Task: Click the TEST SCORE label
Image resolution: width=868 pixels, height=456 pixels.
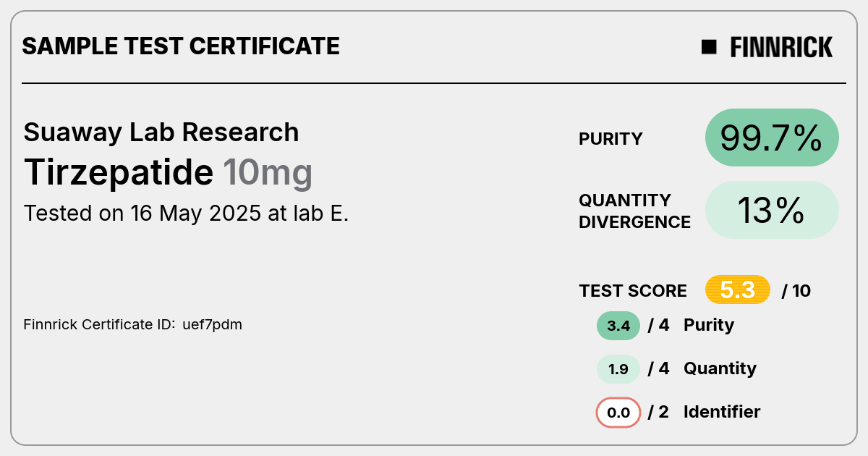Action: pos(633,291)
